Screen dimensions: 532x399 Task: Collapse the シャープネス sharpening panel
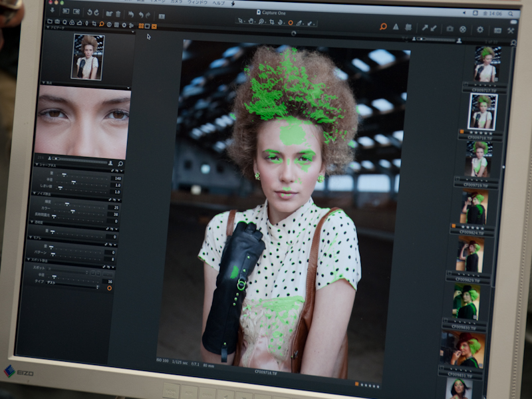(x=37, y=164)
